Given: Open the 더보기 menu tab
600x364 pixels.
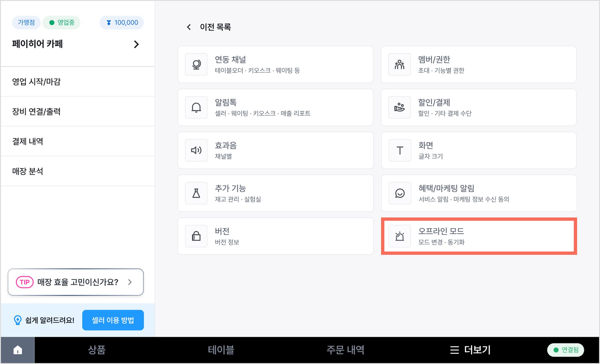Looking at the screenshot, I should pos(470,350).
